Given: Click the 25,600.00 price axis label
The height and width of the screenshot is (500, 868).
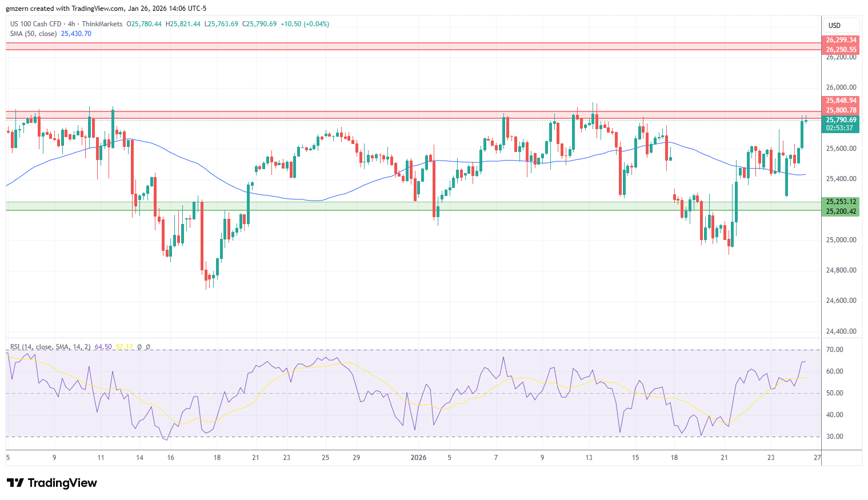Looking at the screenshot, I should (x=841, y=149).
